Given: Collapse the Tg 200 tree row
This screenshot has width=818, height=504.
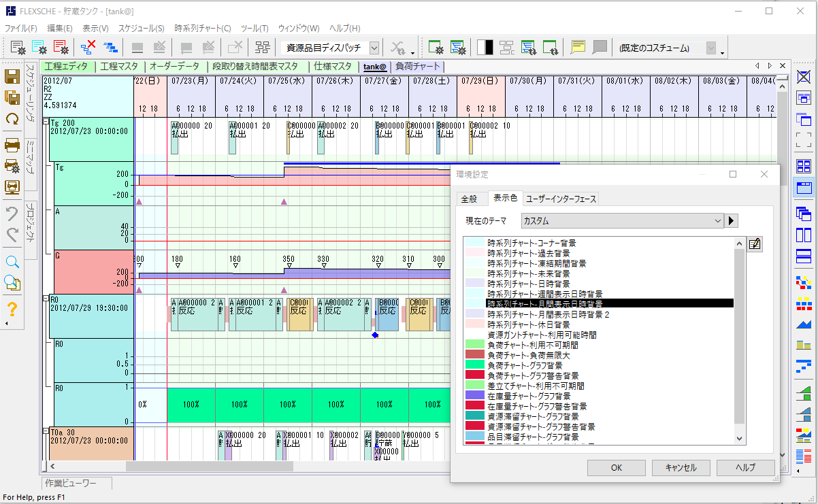Looking at the screenshot, I should [46, 122].
